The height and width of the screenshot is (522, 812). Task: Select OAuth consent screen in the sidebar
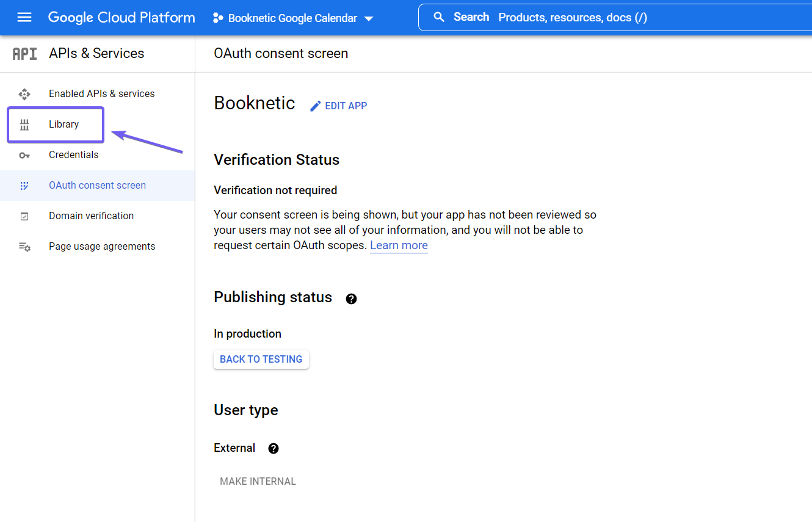click(98, 186)
